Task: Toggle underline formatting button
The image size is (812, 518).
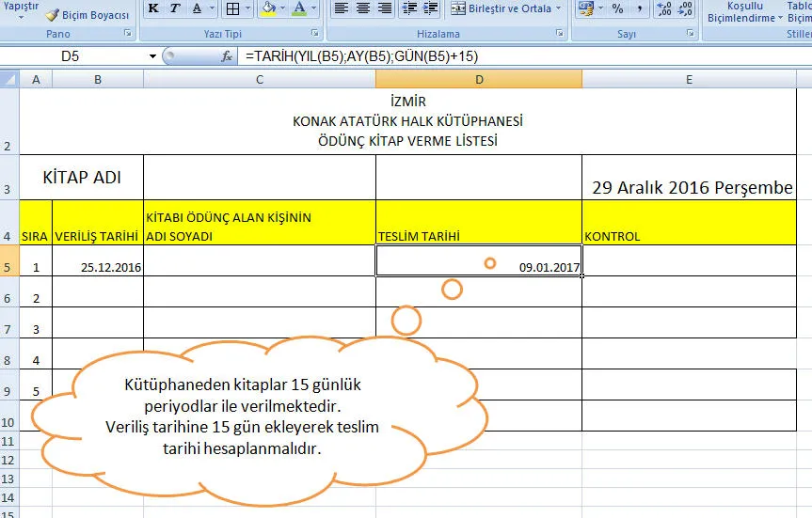Action: (x=198, y=9)
